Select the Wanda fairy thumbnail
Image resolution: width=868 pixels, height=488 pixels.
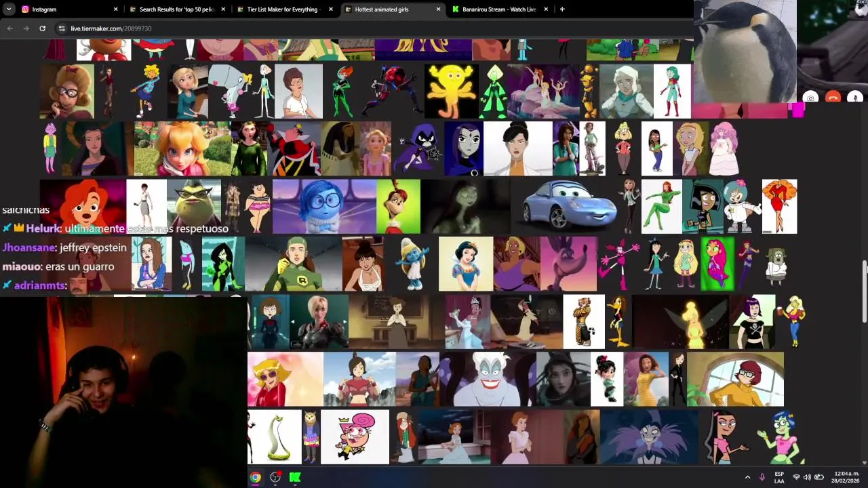pyautogui.click(x=355, y=436)
